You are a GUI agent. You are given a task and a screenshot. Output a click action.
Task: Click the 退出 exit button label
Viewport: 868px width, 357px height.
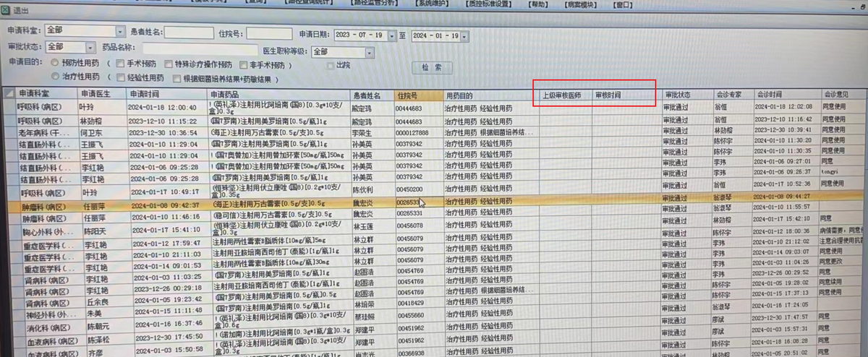click(22, 12)
